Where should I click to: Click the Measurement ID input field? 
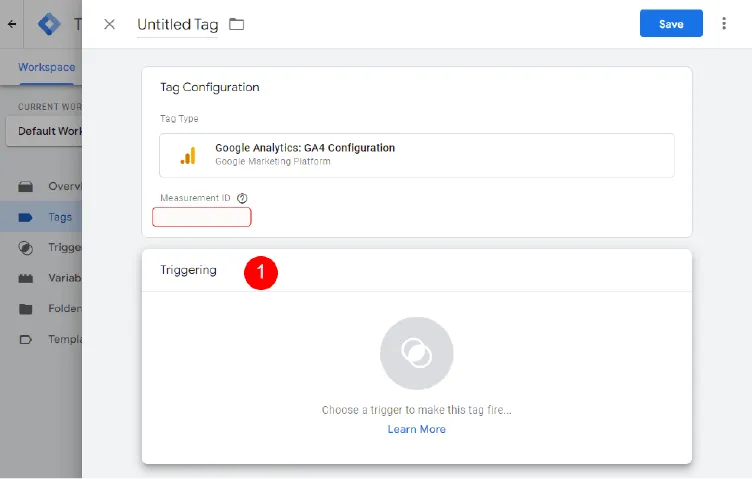click(x=201, y=217)
